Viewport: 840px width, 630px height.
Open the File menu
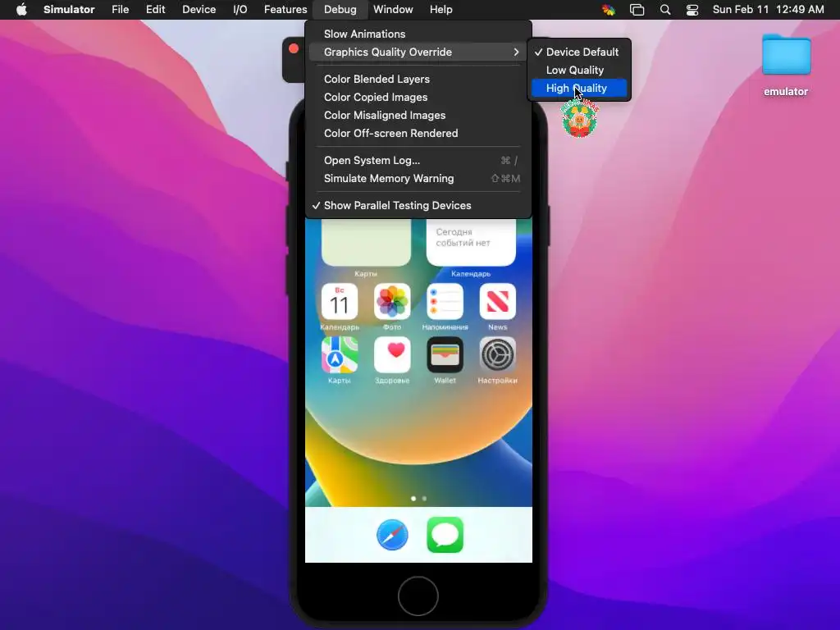(120, 9)
